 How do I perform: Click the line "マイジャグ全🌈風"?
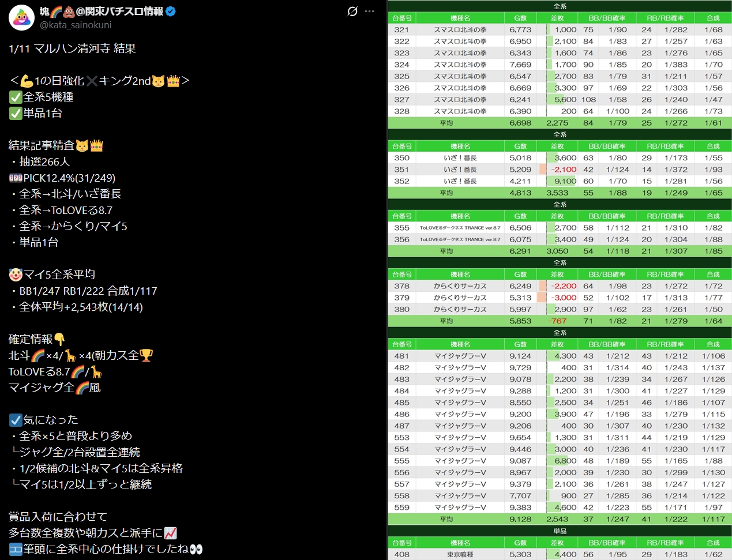tap(55, 388)
